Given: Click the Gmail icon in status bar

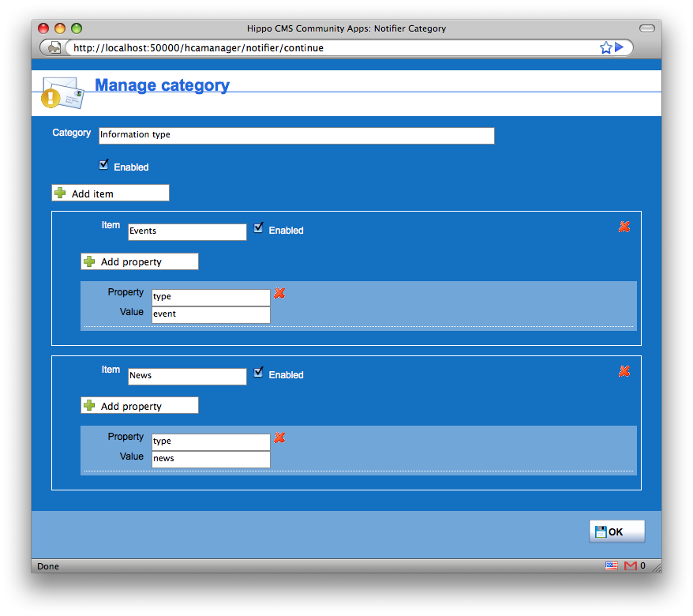Looking at the screenshot, I should 630,565.
